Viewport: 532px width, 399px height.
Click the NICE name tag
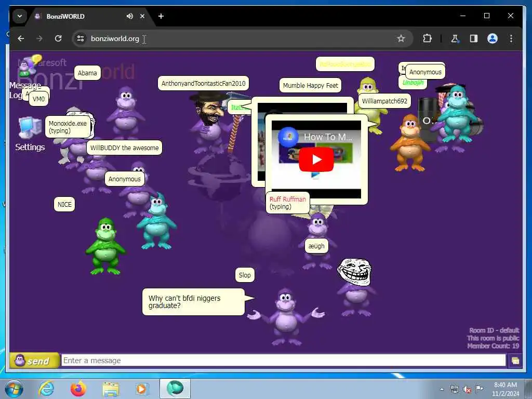[x=64, y=205]
